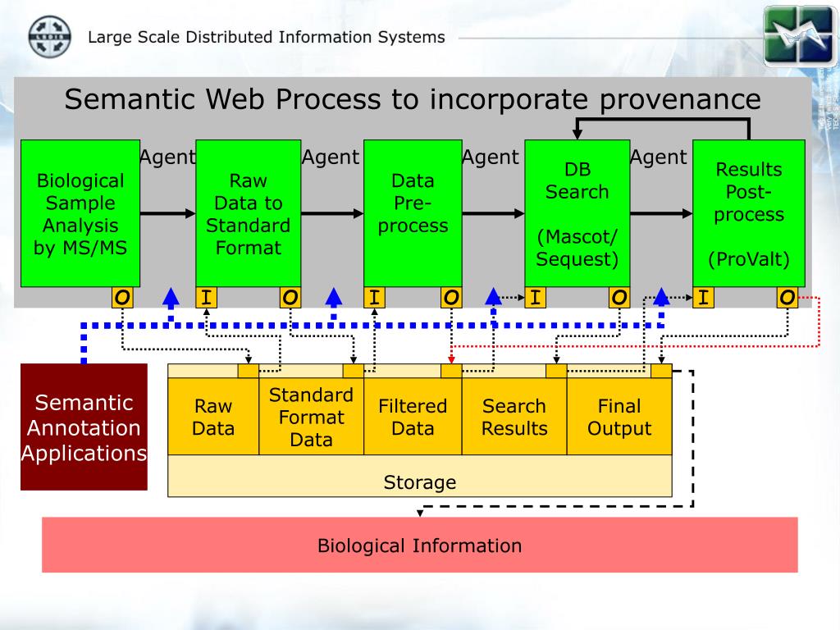Click the Data Pre-process green box
The width and height of the screenshot is (840, 630).
[413, 213]
